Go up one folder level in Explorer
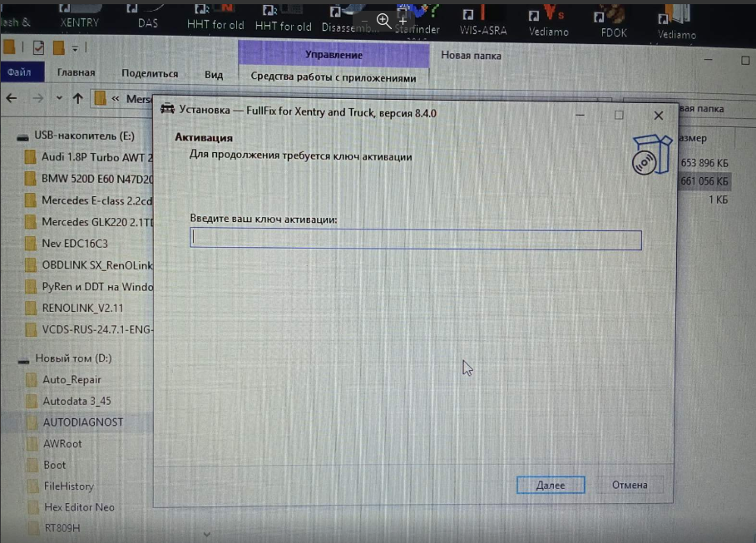Image resolution: width=756 pixels, height=543 pixels. tap(77, 98)
